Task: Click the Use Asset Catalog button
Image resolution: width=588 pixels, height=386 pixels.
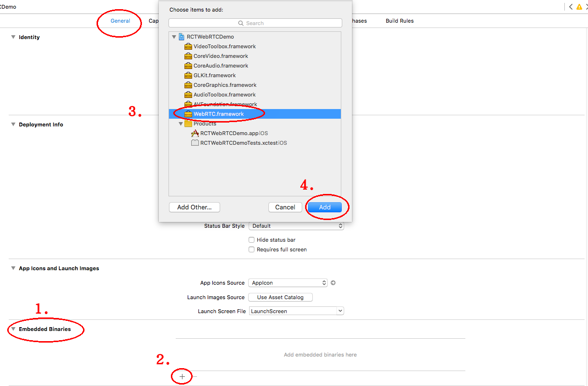Action: pyautogui.click(x=280, y=297)
